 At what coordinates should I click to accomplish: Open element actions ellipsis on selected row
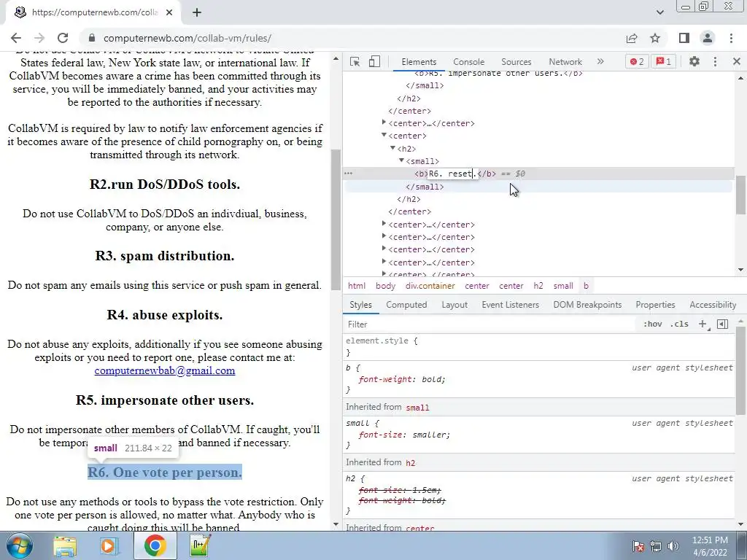[x=349, y=174]
